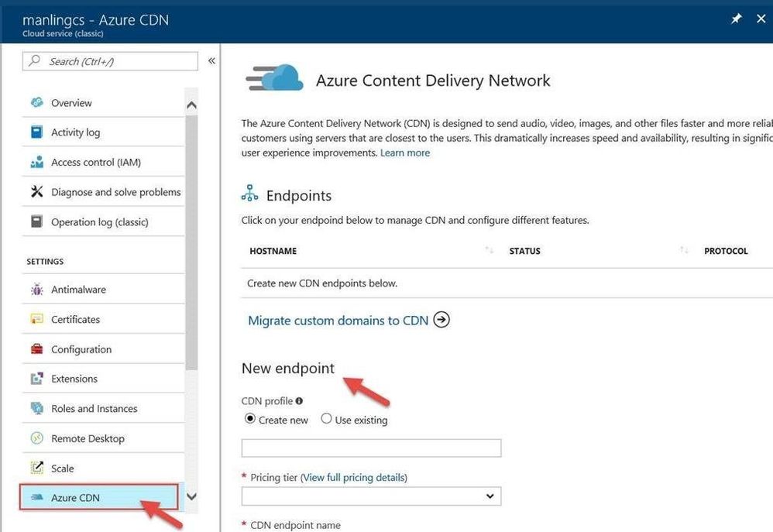The height and width of the screenshot is (532, 773).
Task: Click the sidebar scroll down arrow
Action: coord(192,496)
